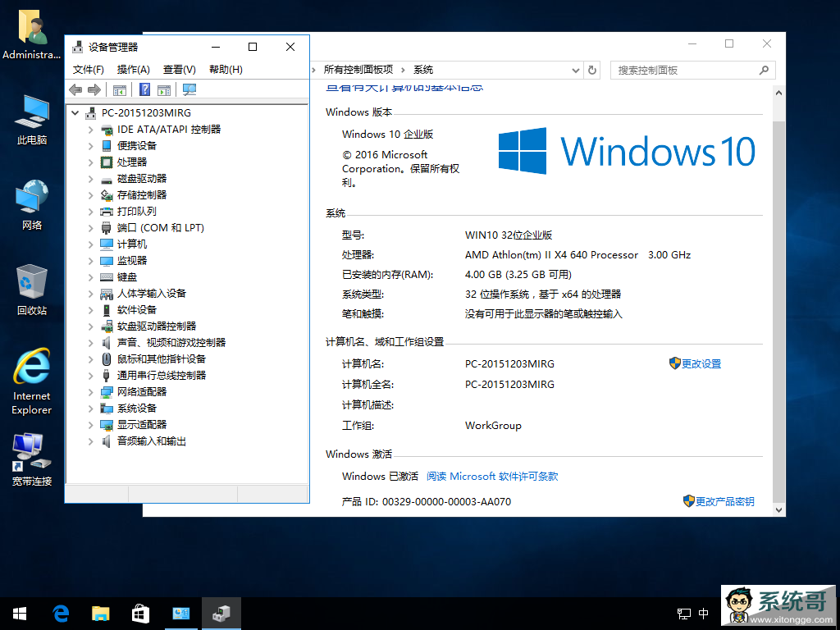
Task: Click the 4.00 GB (3.25 GB 可用) value
Action: point(518,275)
